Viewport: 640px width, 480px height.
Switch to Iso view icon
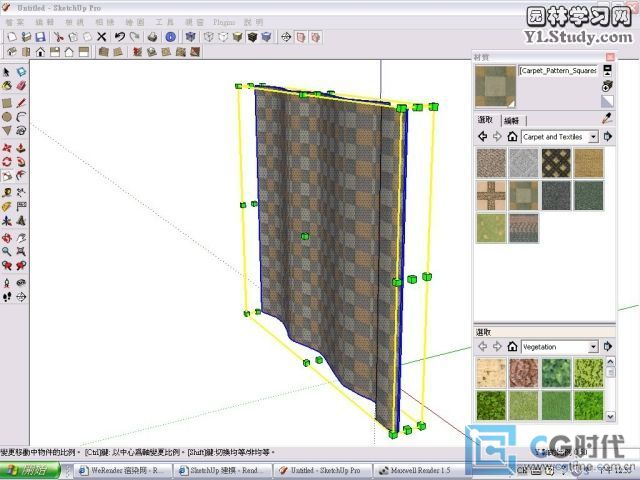(11, 52)
